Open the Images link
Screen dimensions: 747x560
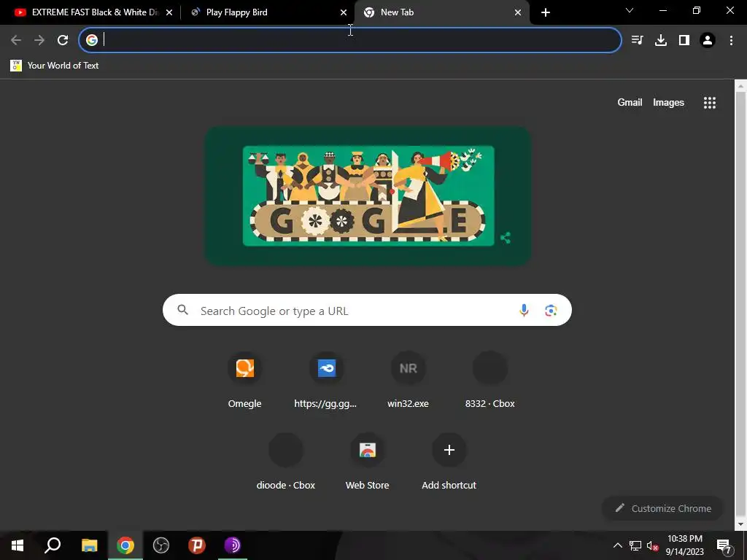(x=668, y=102)
